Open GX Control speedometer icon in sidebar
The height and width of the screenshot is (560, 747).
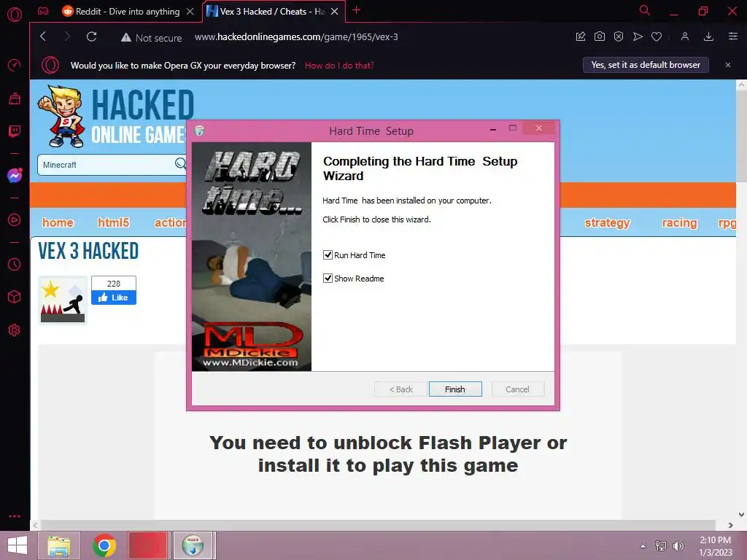(x=15, y=65)
